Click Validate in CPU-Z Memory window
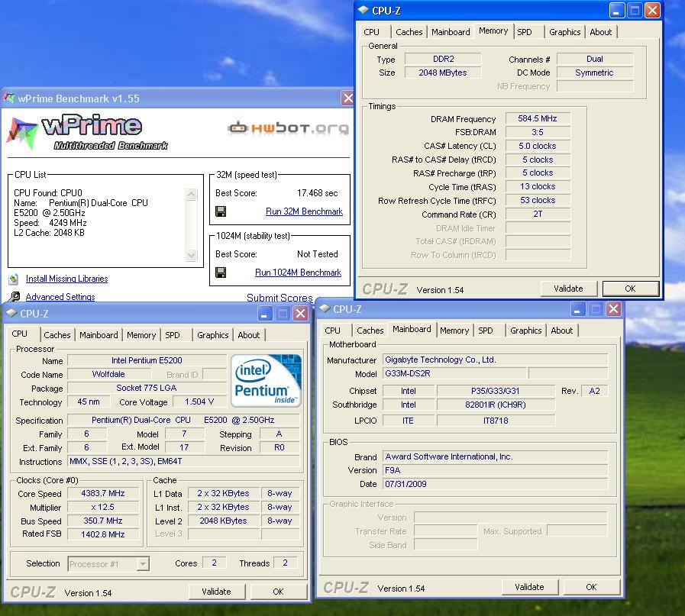Image resolution: width=685 pixels, height=616 pixels. (x=568, y=289)
